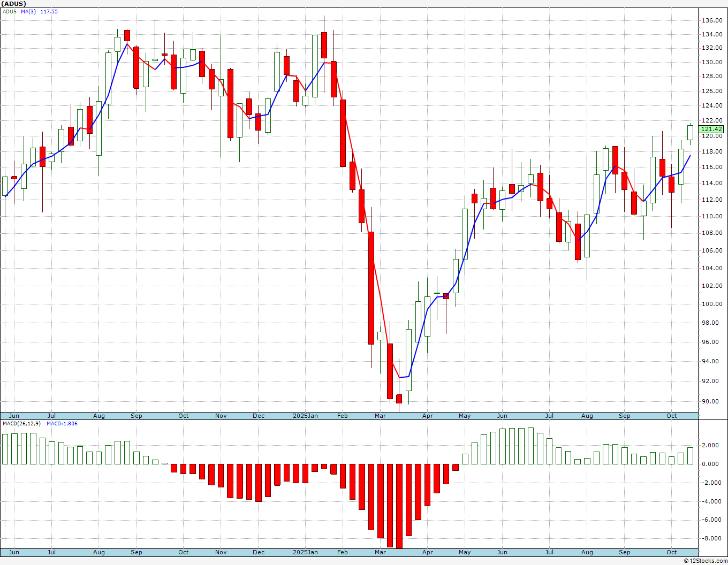
Task: Select the 2.000 MACD axis value
Action: pyautogui.click(x=711, y=445)
